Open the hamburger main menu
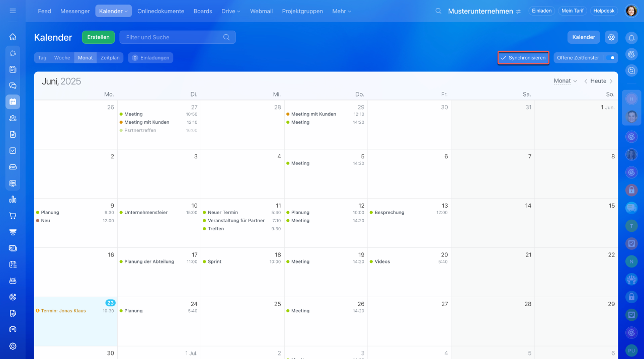The width and height of the screenshot is (644, 359). [13, 11]
